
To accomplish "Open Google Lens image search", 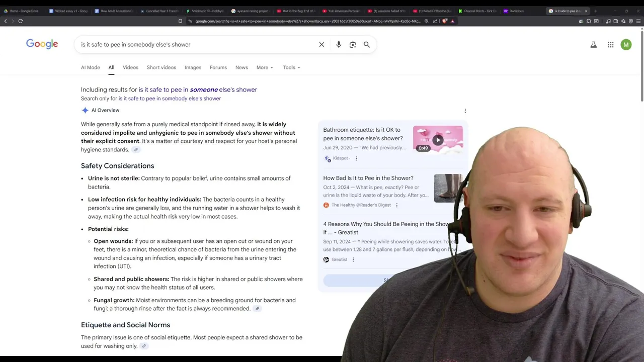I will [353, 45].
